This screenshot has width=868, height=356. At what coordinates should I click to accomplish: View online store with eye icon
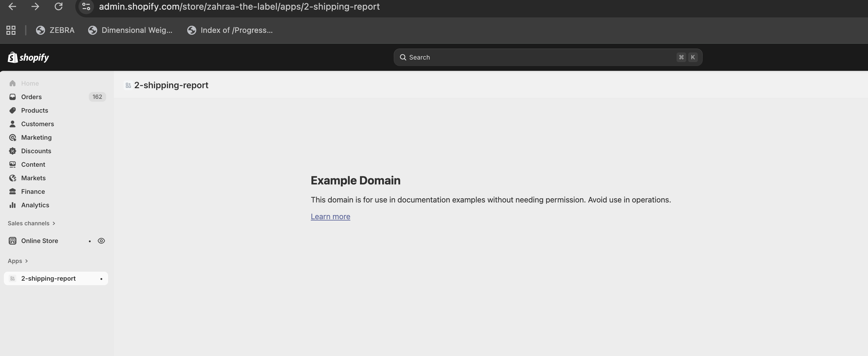point(101,241)
